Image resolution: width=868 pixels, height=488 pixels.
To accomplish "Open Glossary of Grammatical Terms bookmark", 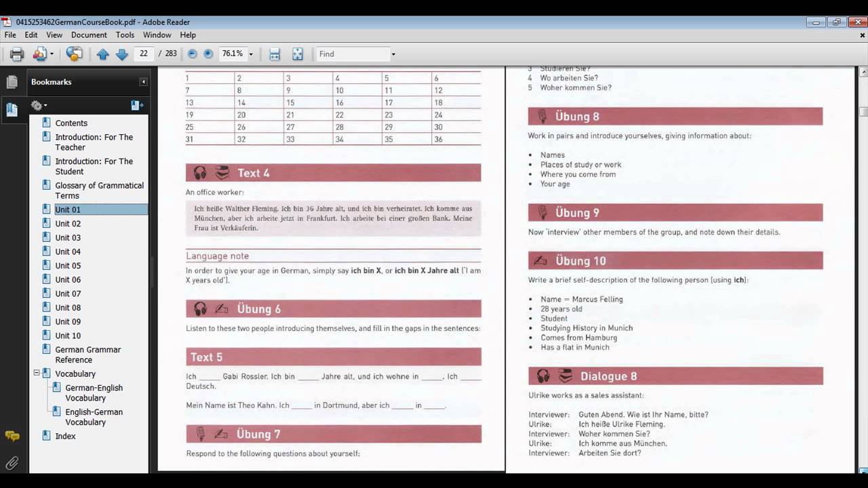I will pos(100,190).
